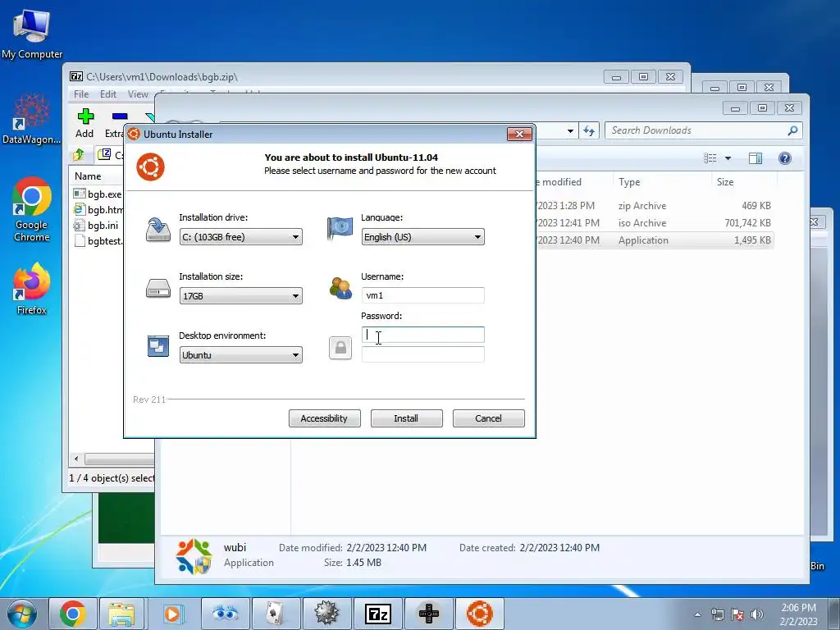Select bgb.ini in 7-Zip file list
Screen dimensions: 840x630
pos(97,225)
